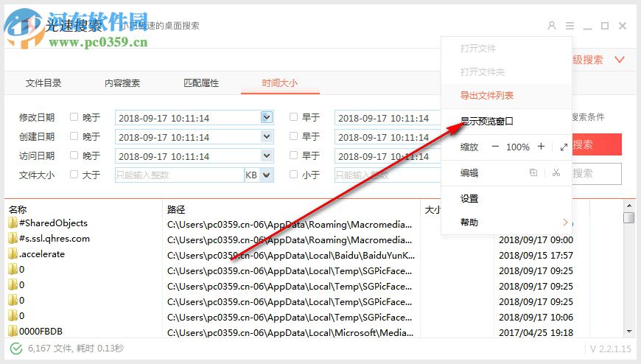Click the white outlined 搜索 button
The width and height of the screenshot is (641, 364).
[x=597, y=173]
